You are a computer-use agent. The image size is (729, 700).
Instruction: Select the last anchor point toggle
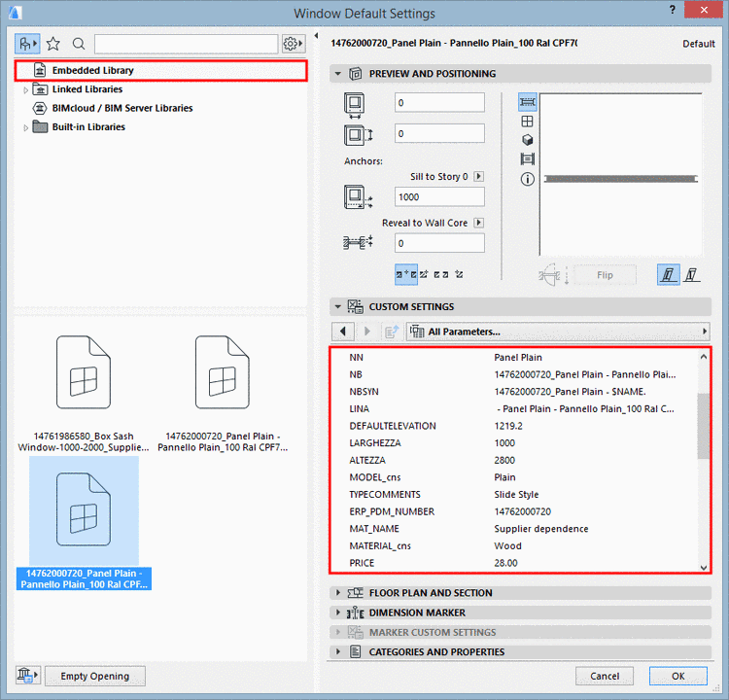(x=459, y=274)
